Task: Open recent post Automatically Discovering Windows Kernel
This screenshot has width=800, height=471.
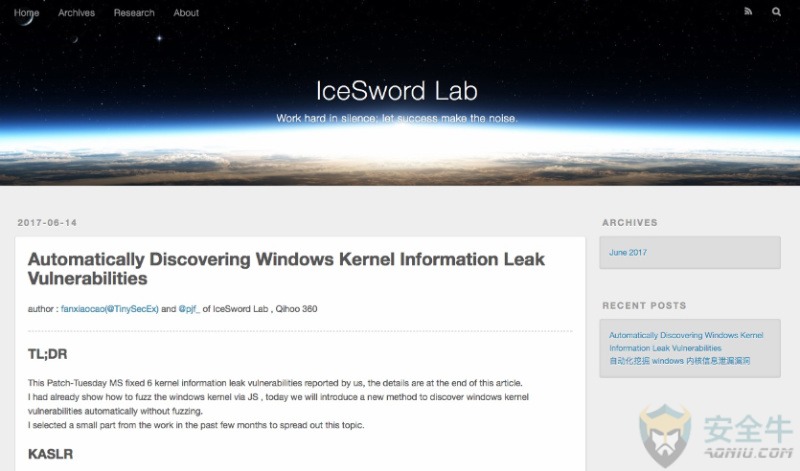Action: [x=686, y=341]
